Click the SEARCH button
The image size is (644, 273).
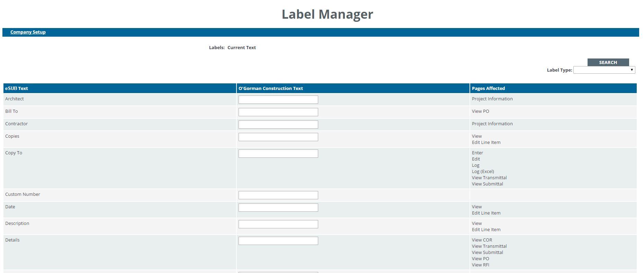pos(608,62)
